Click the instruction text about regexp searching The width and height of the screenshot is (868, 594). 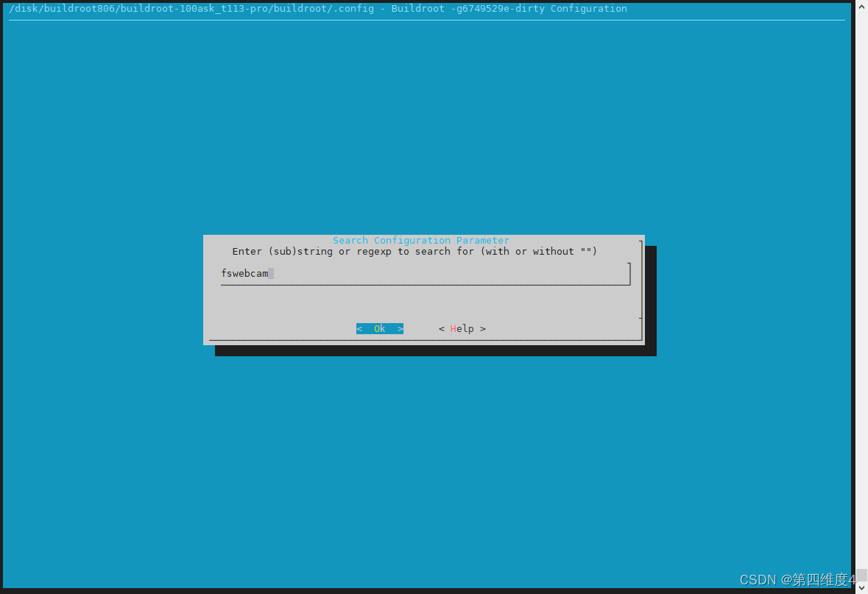[414, 251]
